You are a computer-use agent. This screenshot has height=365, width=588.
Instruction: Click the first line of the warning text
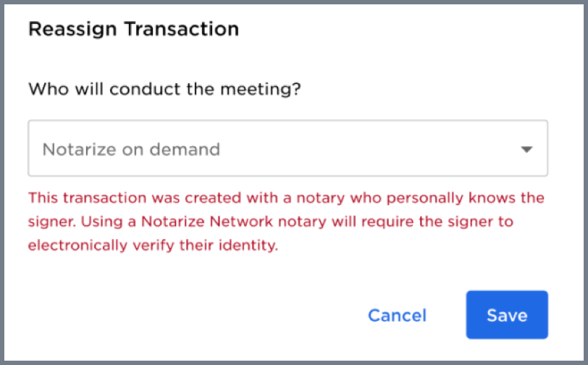(x=286, y=198)
